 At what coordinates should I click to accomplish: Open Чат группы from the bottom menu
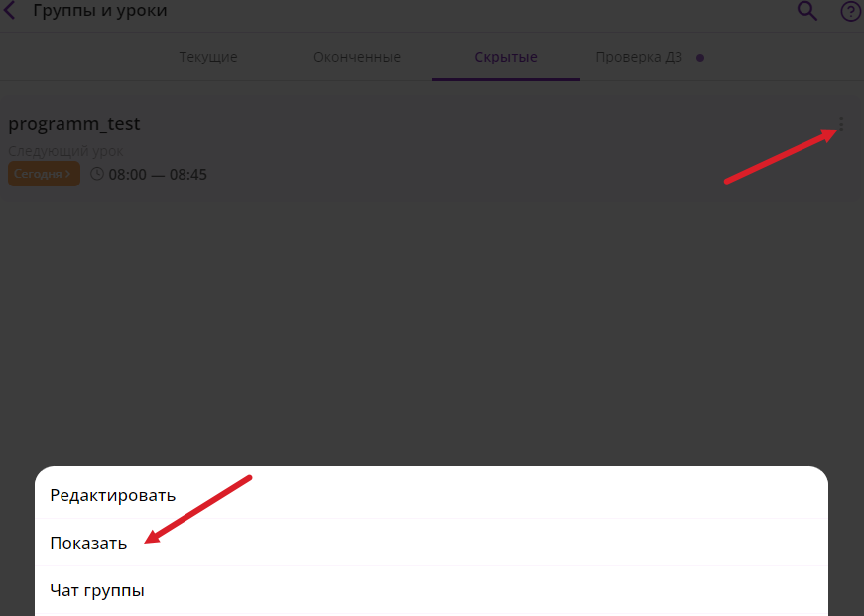(x=432, y=590)
